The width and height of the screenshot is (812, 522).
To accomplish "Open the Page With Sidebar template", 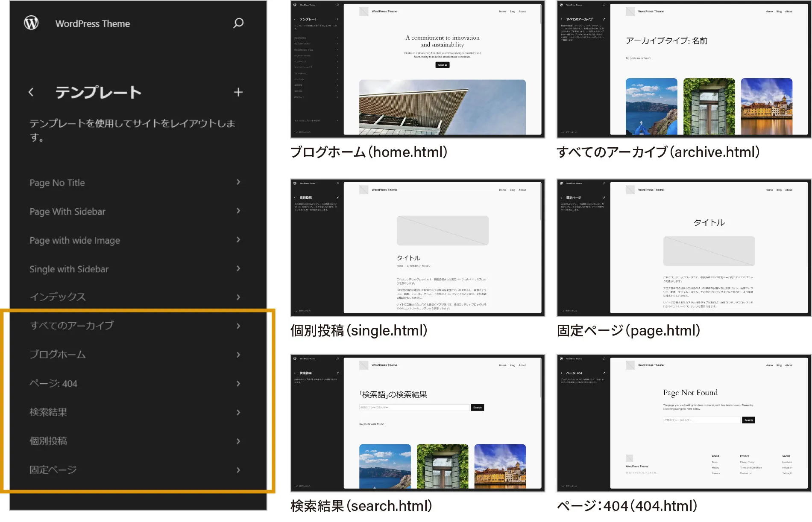I will (x=67, y=211).
